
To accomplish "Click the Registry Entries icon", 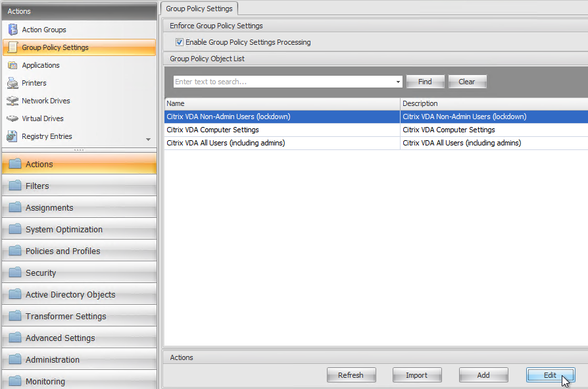I will (12, 136).
